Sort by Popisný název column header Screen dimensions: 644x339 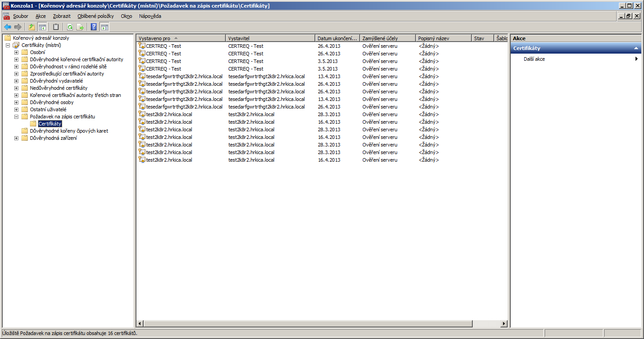[x=444, y=38]
